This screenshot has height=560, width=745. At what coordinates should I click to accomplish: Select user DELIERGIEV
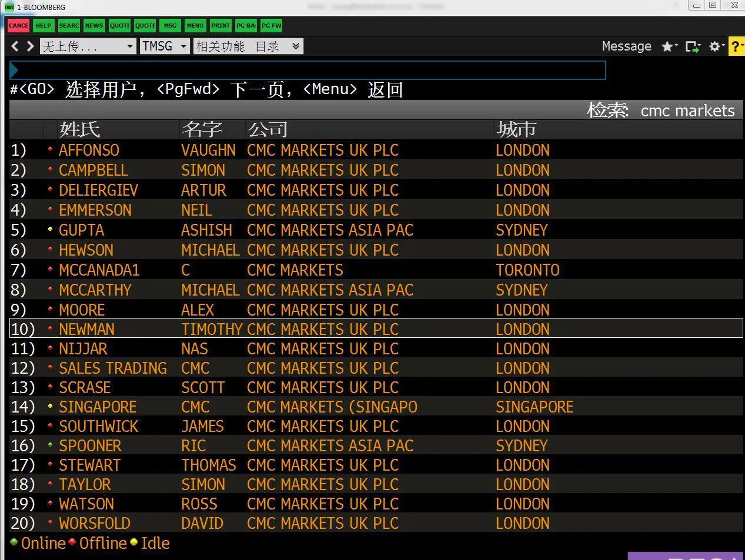click(98, 190)
